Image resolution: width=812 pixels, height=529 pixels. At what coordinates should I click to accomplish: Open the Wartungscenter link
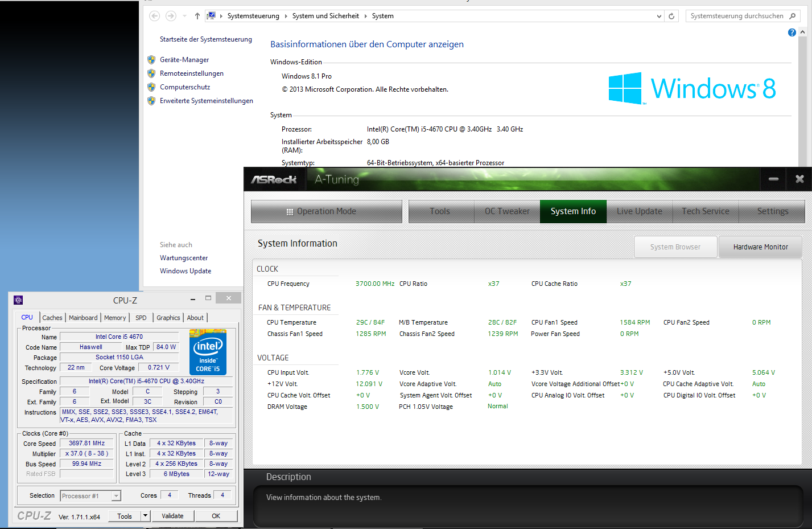(184, 258)
